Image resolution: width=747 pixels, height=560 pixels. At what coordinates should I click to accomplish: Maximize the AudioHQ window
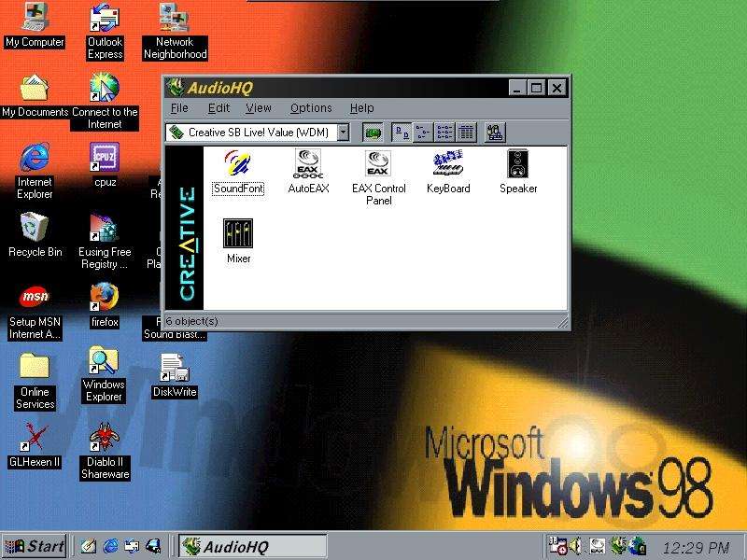(x=536, y=88)
